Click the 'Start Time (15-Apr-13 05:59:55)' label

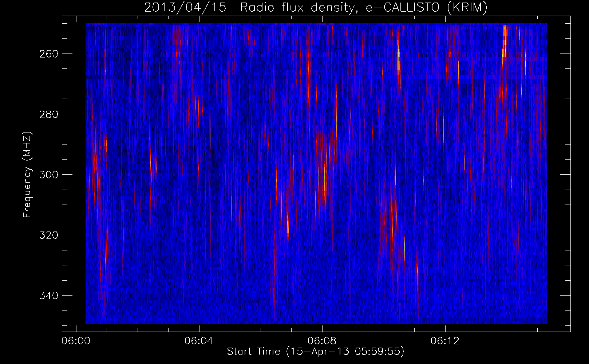316,352
